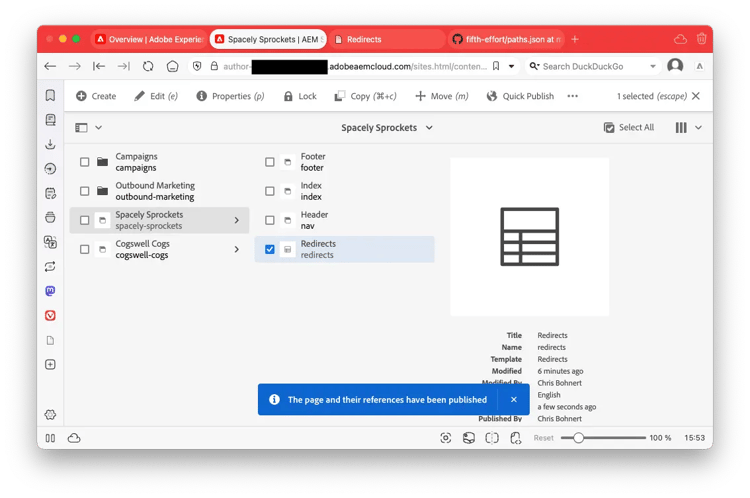Expand the Cogswell Cogs row chevron
750x498 pixels.
237,249
